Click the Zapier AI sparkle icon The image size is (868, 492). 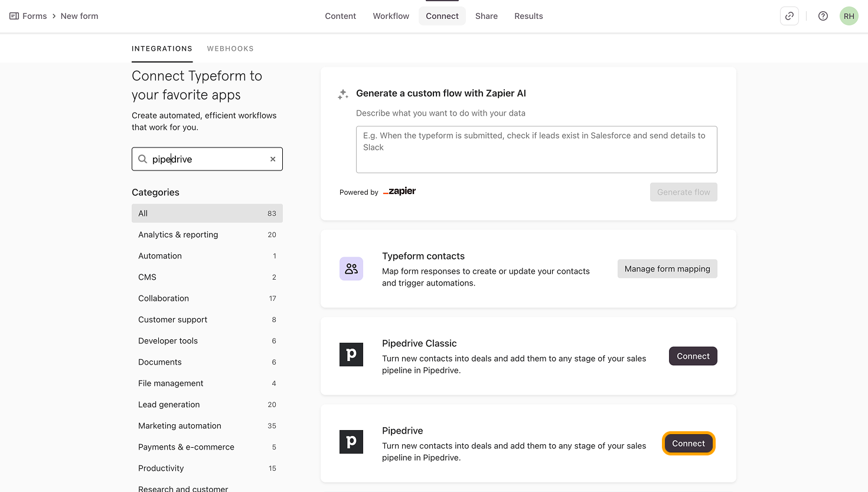343,94
